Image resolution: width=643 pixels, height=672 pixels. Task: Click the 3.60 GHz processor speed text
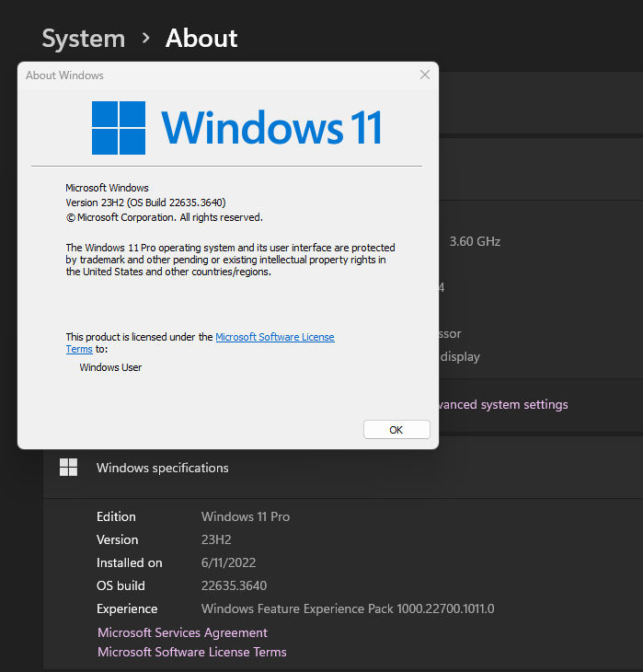pos(475,242)
